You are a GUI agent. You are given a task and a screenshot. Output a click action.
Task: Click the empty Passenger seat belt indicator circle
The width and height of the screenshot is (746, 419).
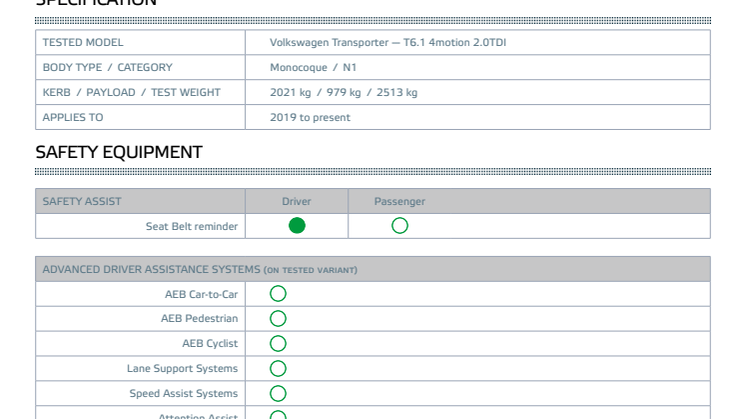400,225
